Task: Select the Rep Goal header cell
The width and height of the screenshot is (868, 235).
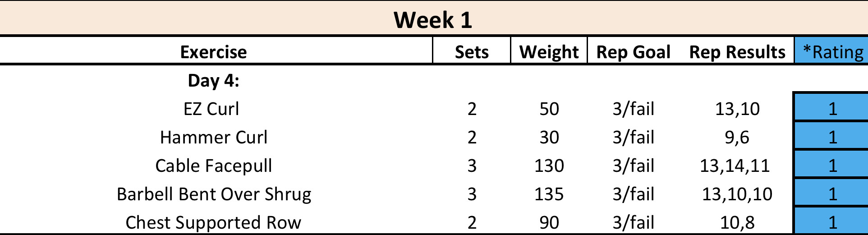Action: (x=633, y=52)
